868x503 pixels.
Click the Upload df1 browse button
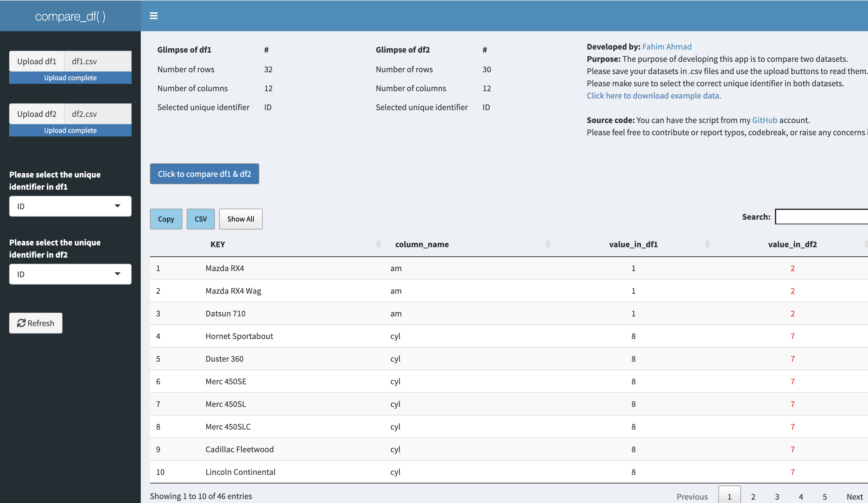37,61
